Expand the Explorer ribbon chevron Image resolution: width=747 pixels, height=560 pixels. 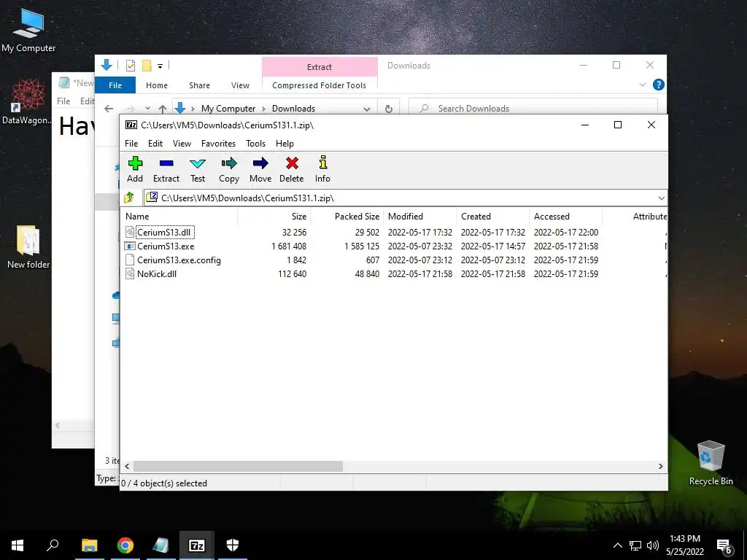[x=643, y=85]
